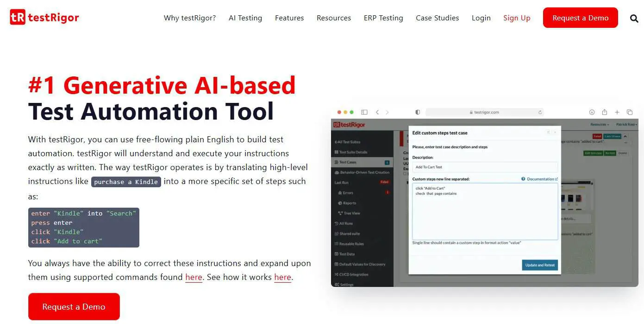Click the demo browser's red close dot

pyautogui.click(x=339, y=112)
